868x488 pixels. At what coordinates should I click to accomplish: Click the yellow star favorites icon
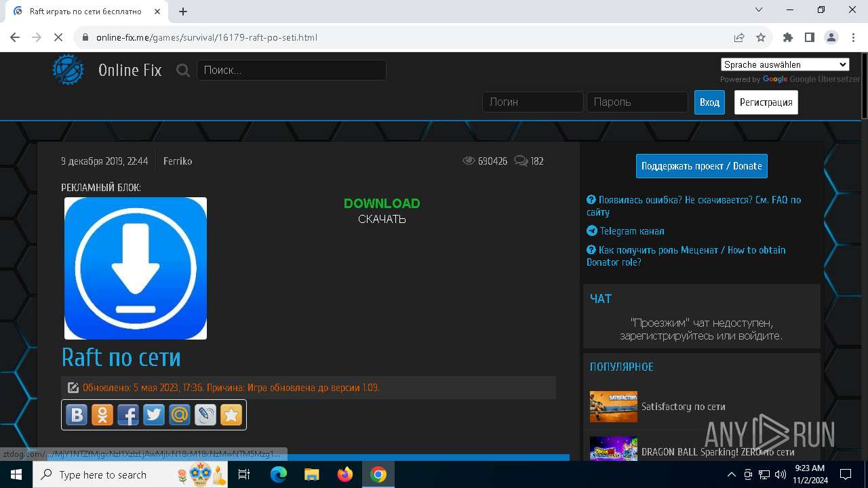click(x=231, y=414)
